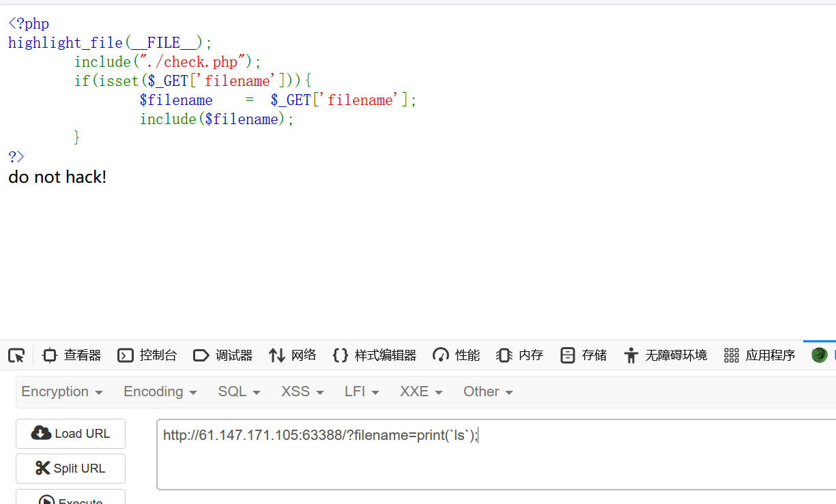836x504 pixels.
Task: Click the Split URL button
Action: pyautogui.click(x=70, y=469)
